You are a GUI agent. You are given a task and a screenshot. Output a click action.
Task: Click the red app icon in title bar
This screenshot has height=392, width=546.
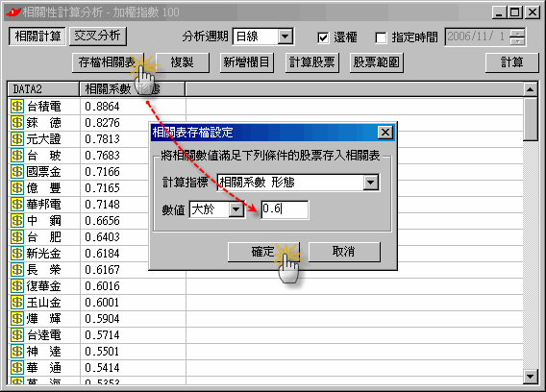pyautogui.click(x=13, y=12)
